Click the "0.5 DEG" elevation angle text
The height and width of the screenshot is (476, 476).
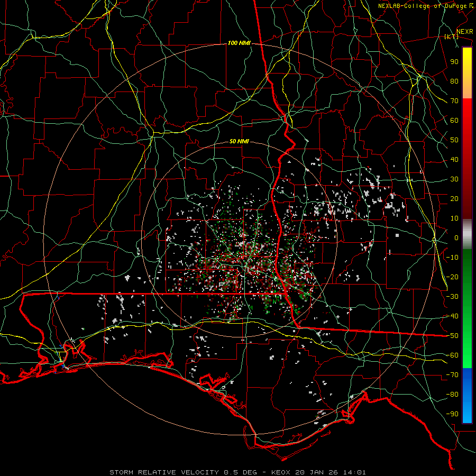241,472
